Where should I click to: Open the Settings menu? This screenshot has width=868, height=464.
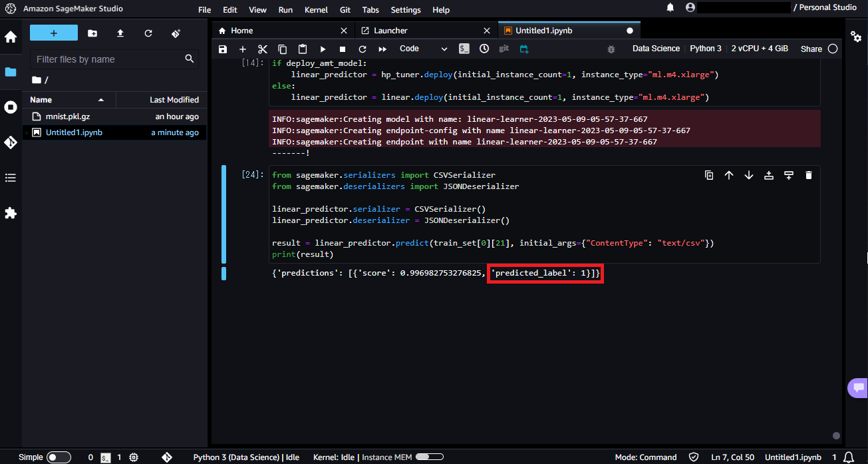pyautogui.click(x=406, y=10)
